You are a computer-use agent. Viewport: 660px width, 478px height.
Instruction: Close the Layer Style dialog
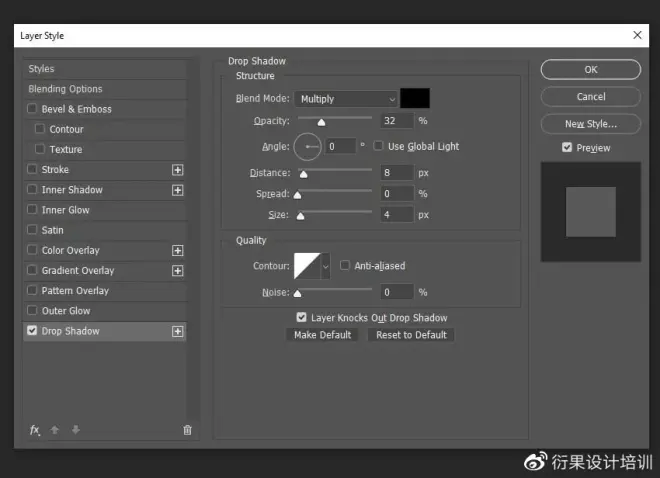coord(637,35)
